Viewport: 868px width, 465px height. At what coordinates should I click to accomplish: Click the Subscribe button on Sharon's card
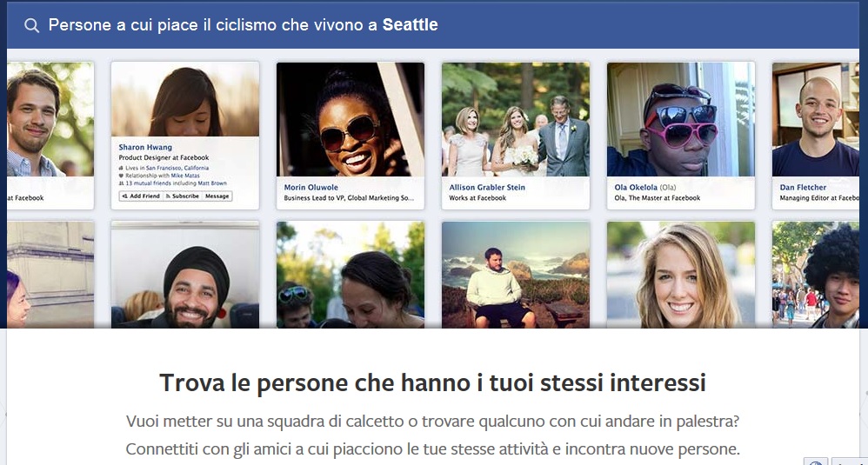click(x=183, y=196)
